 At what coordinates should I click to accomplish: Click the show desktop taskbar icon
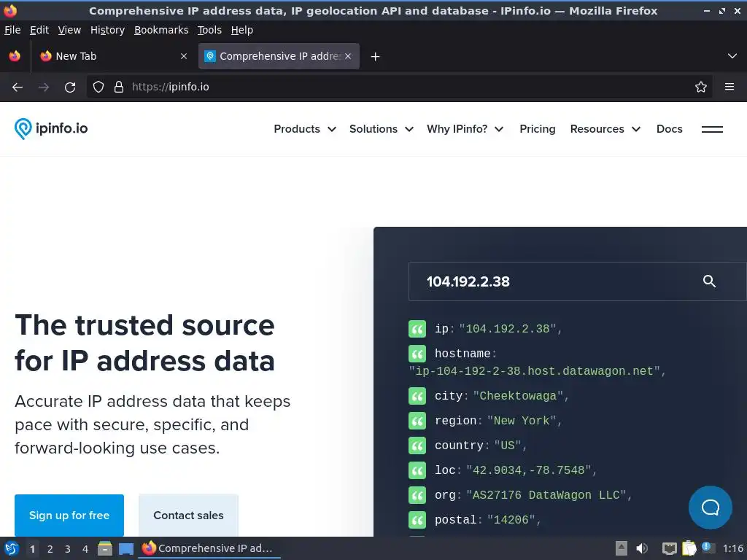tap(125, 548)
